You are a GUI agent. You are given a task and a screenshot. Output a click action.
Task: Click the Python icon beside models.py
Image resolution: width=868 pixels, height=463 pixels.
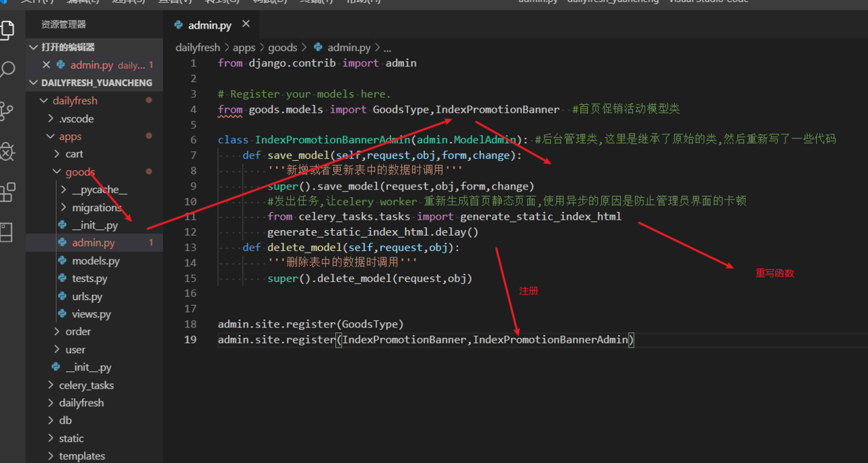62,261
